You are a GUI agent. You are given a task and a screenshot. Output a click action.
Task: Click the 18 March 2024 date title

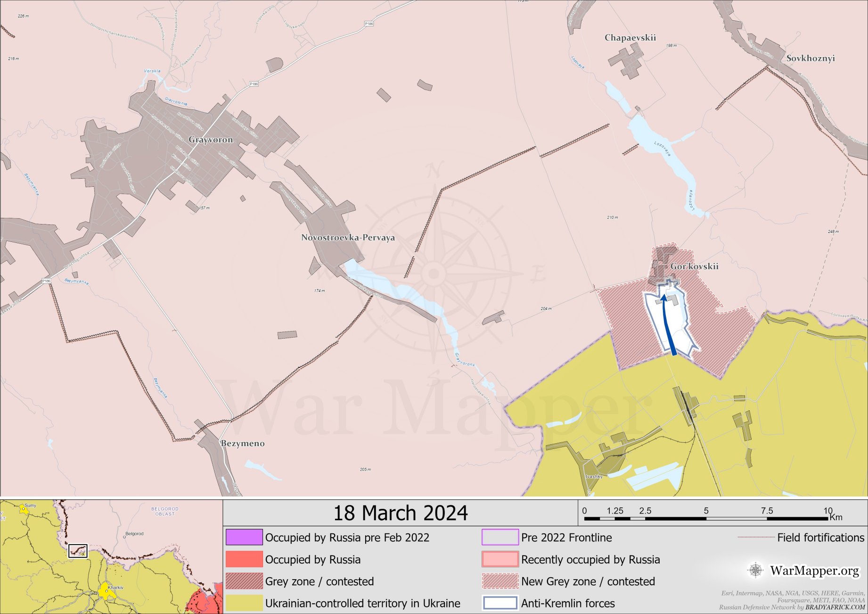pos(401,513)
